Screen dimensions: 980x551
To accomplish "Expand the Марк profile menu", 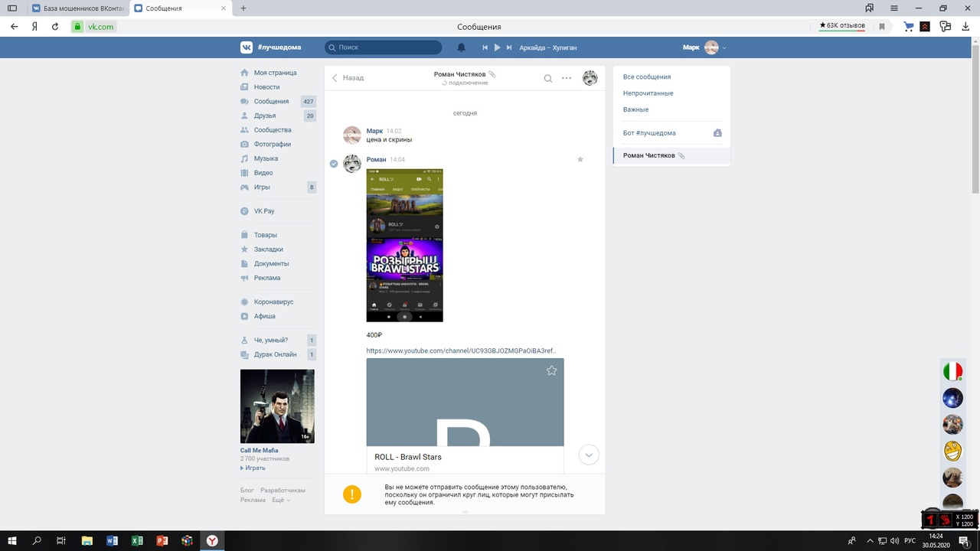I will pos(704,47).
